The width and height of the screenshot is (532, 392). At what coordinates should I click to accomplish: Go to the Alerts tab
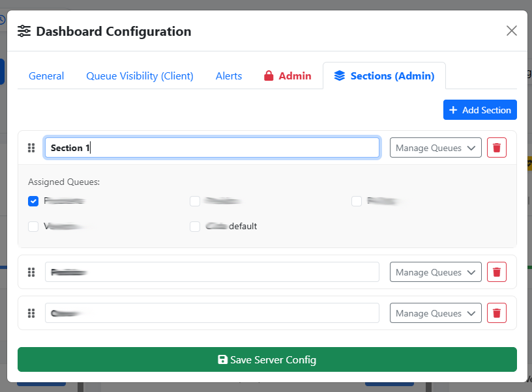pyautogui.click(x=229, y=76)
